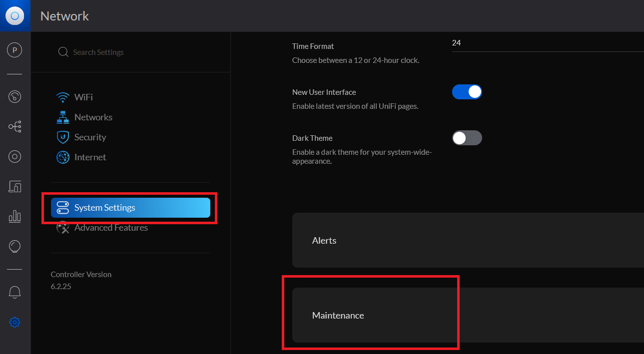Go to Security settings
The width and height of the screenshot is (644, 354).
coord(90,137)
